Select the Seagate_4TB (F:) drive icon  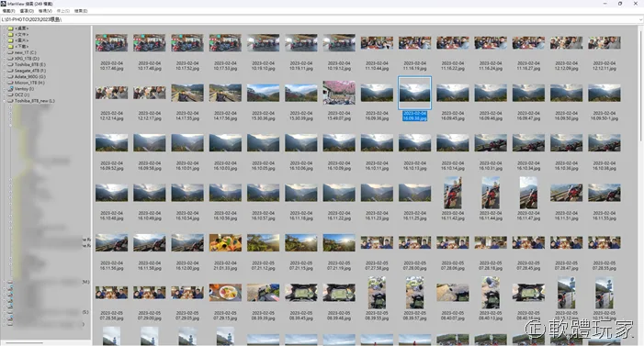click(x=11, y=71)
